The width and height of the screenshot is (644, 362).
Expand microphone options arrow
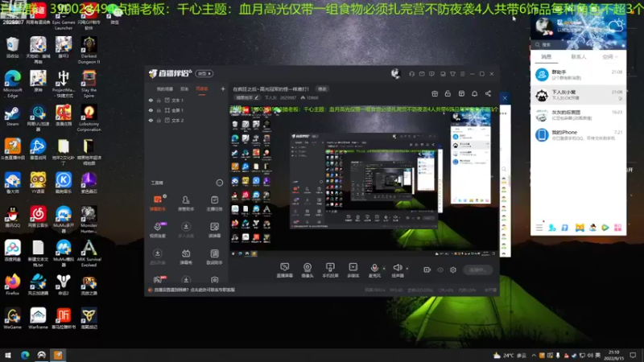pos(384,269)
